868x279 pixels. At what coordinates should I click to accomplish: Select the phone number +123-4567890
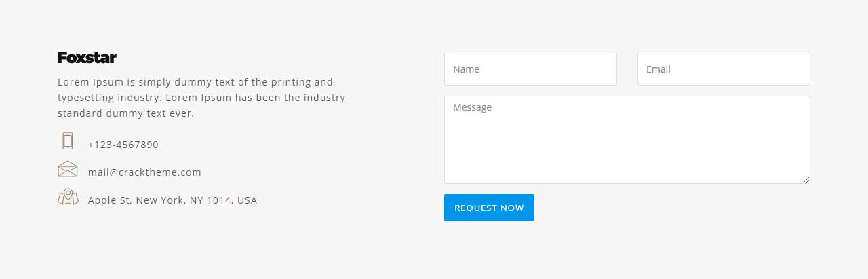coord(123,145)
